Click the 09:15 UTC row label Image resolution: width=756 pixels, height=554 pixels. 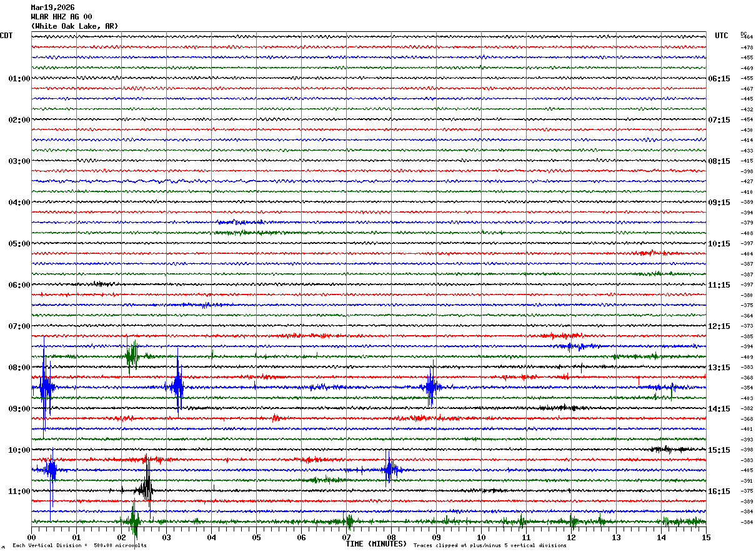pyautogui.click(x=719, y=203)
